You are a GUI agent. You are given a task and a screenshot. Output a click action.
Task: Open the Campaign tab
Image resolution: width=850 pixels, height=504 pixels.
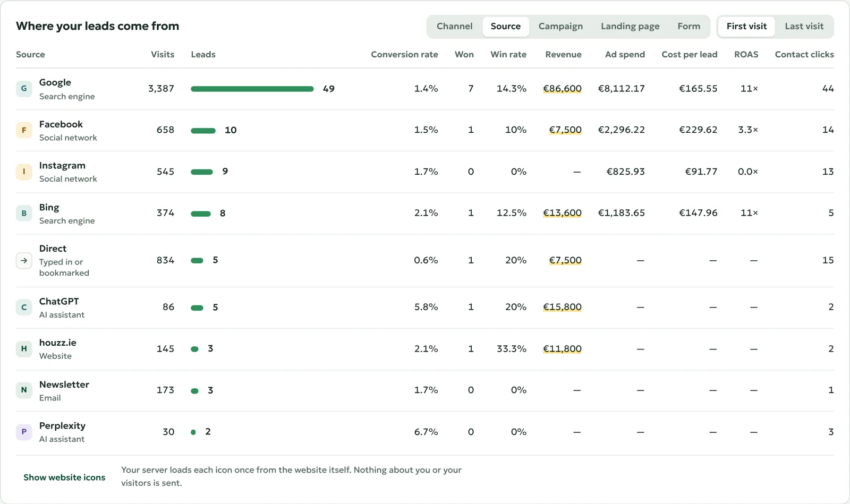[x=560, y=27]
